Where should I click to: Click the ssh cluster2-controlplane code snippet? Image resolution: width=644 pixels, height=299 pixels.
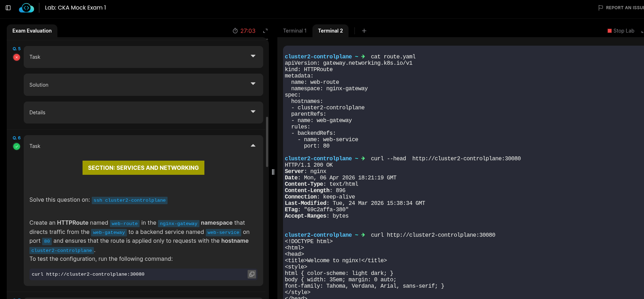pyautogui.click(x=130, y=200)
